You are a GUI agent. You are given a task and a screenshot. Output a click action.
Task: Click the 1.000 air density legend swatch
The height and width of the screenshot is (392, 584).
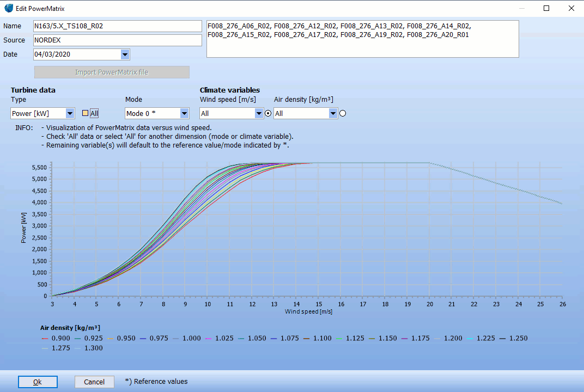pos(176,339)
